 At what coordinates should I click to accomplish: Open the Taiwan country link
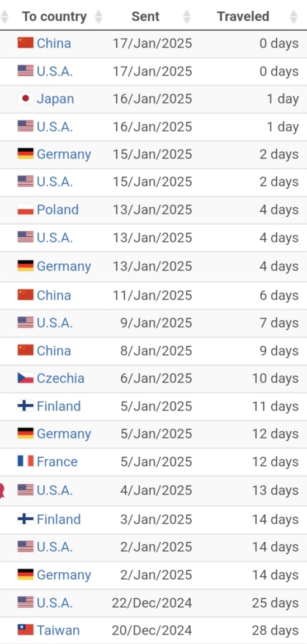[58, 630]
